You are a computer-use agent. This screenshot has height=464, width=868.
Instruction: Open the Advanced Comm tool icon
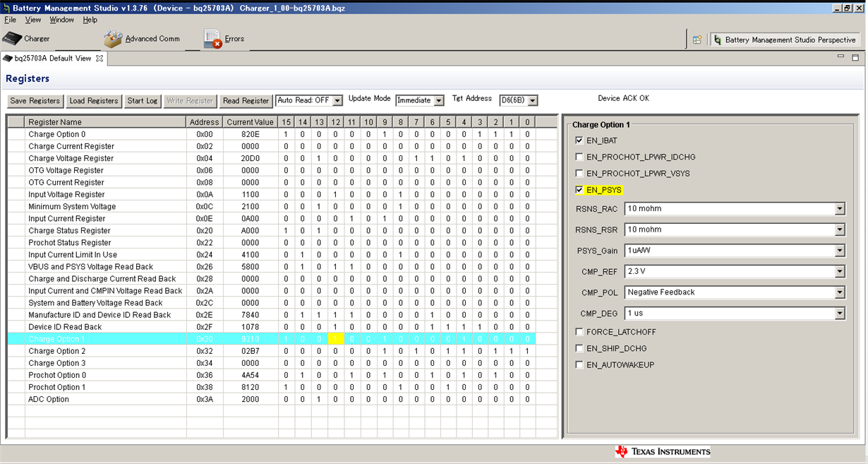pyautogui.click(x=113, y=39)
